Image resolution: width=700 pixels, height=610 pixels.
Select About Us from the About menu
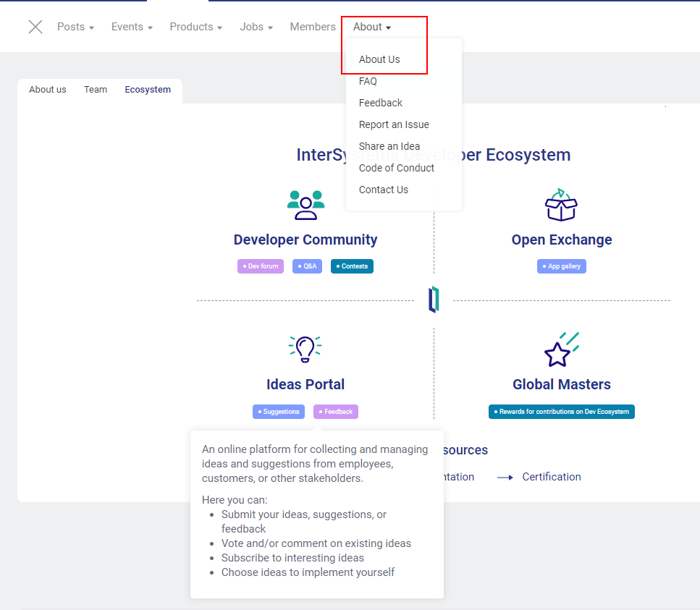[x=379, y=59]
